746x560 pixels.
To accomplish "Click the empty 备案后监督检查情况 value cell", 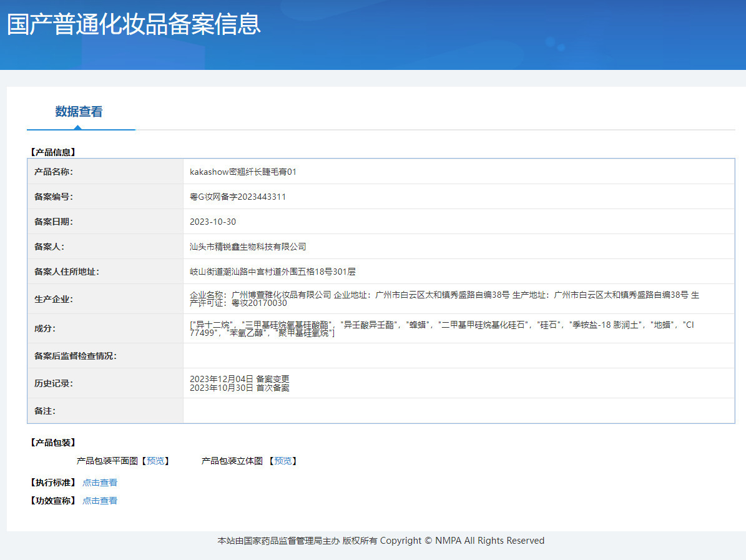I will click(458, 356).
